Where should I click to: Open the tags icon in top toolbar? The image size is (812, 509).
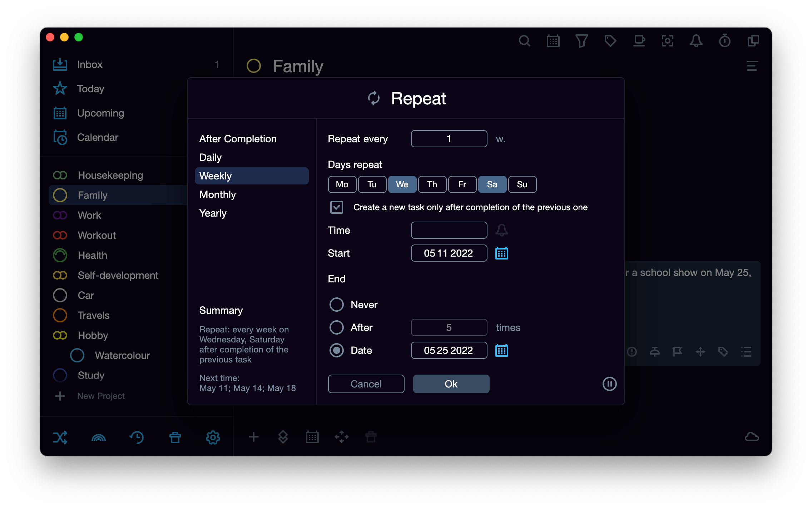[x=610, y=41]
